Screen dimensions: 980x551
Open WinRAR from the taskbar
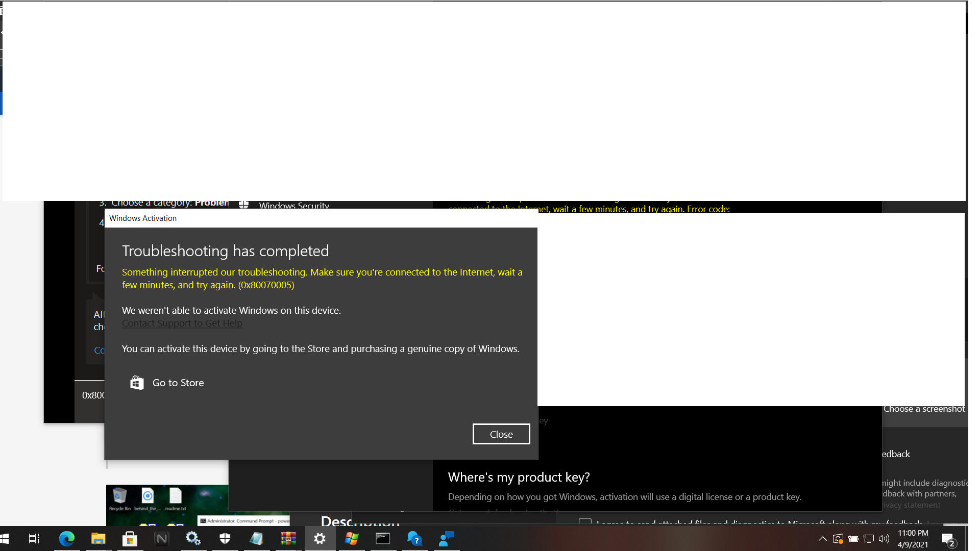[288, 538]
